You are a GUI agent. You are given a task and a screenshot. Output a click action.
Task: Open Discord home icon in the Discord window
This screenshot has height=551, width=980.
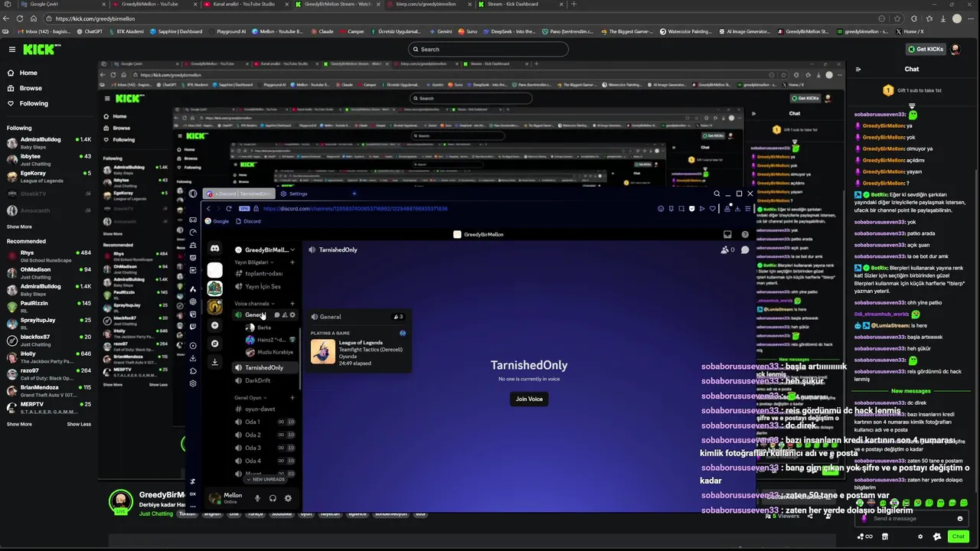click(x=215, y=249)
